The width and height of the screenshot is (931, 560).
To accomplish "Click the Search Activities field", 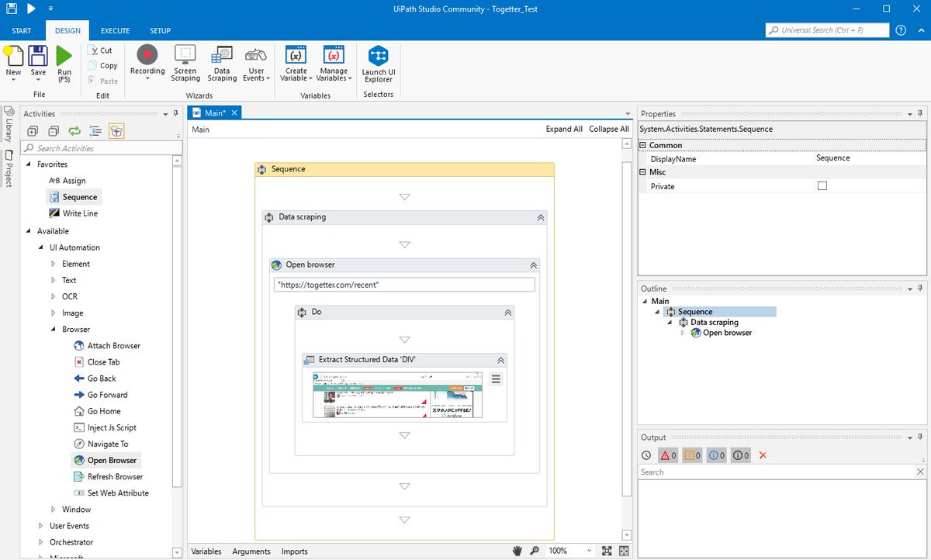I will (101, 148).
